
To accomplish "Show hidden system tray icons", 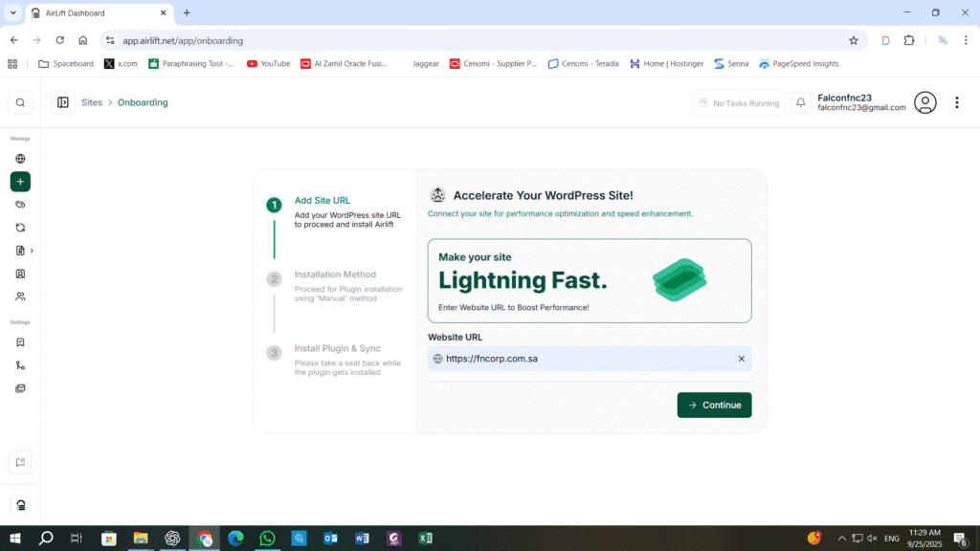I will pos(842,539).
